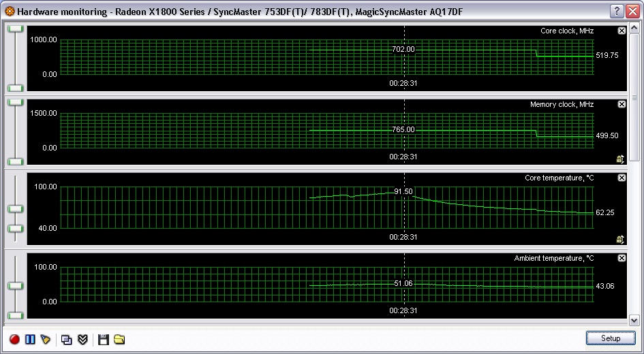The height and width of the screenshot is (354, 644).
Task: Pause monitoring with the blue pause icon
Action: point(30,339)
